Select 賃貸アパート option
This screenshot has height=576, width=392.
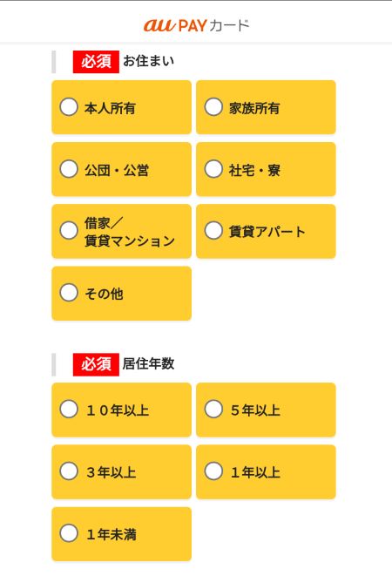pos(266,232)
